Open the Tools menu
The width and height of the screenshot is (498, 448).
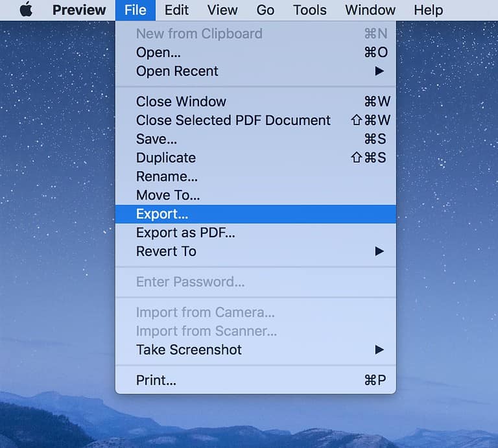tap(309, 10)
